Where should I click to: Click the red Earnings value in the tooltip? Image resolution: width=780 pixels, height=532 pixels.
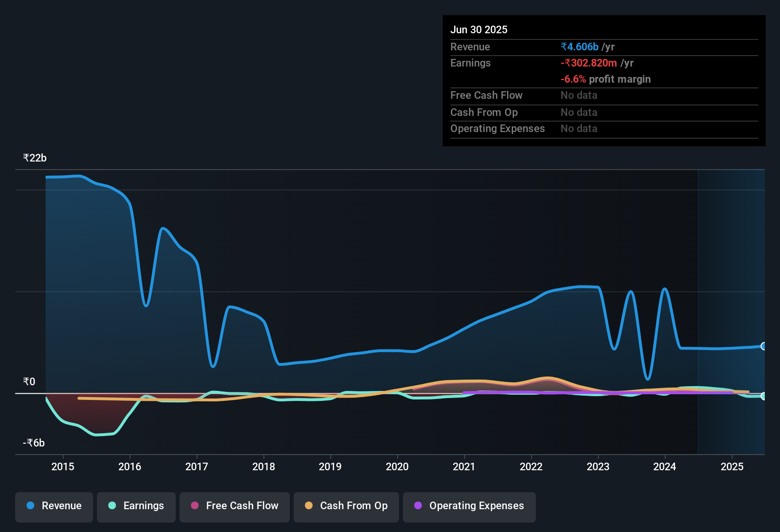(589, 63)
